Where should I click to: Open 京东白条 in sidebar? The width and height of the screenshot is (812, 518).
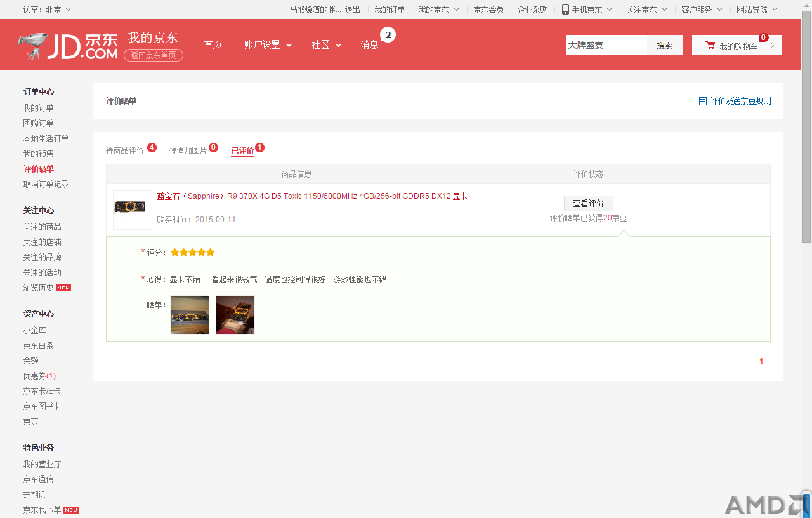(39, 345)
